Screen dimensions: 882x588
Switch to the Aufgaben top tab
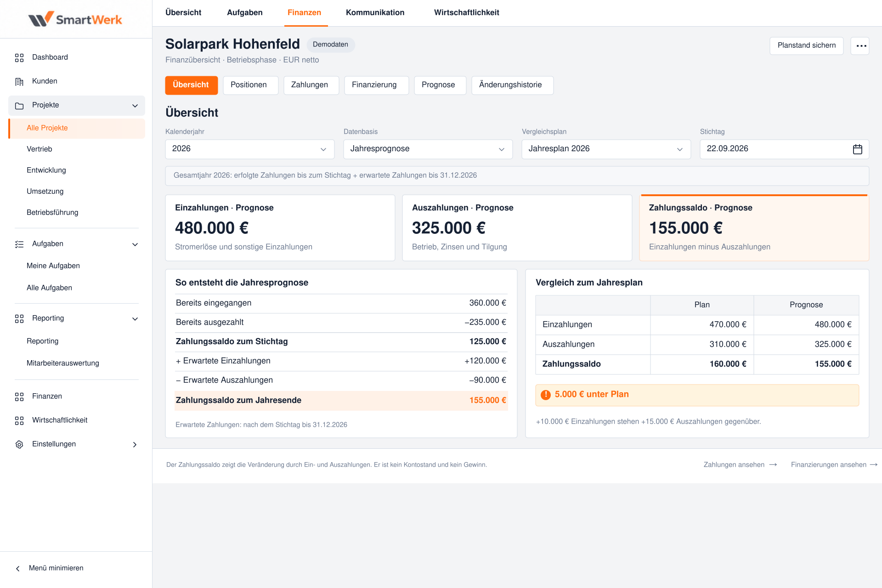[x=245, y=12]
